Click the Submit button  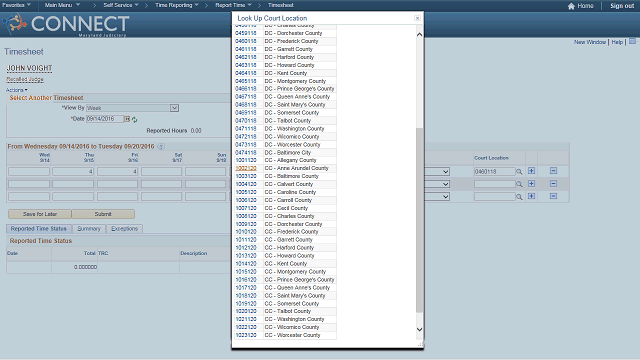pos(103,214)
